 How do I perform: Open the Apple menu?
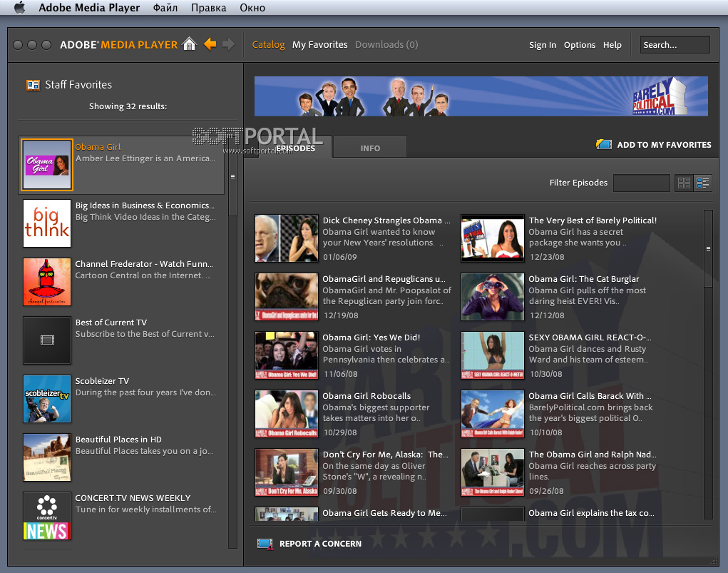click(19, 7)
